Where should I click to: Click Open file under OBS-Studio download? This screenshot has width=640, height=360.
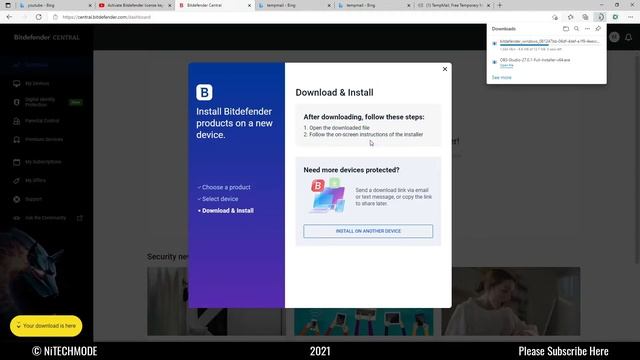(507, 65)
